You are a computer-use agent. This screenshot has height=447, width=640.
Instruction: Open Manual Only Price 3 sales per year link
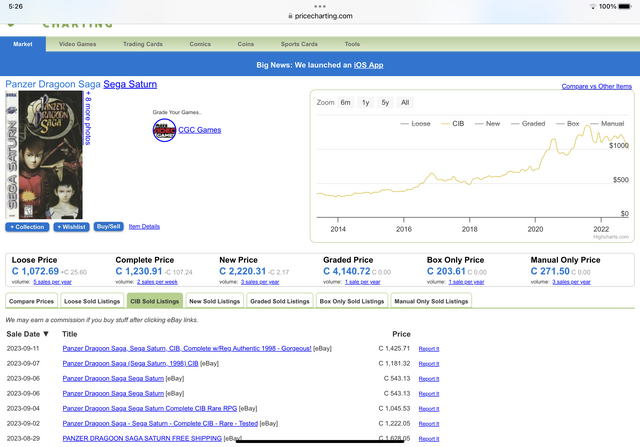pos(571,282)
